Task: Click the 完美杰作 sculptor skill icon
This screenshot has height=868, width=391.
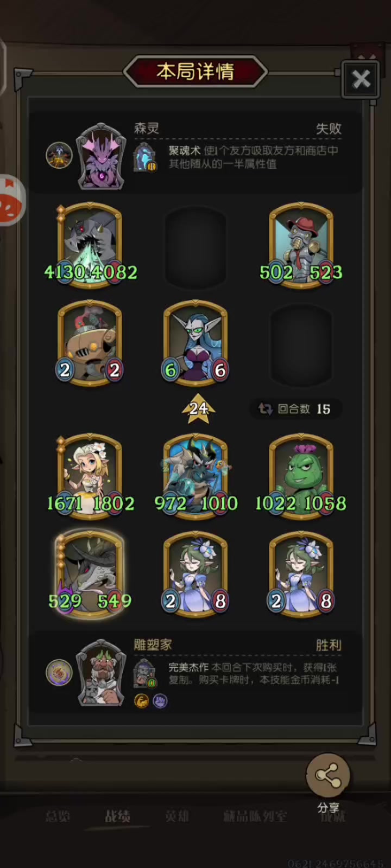Action: [x=144, y=673]
